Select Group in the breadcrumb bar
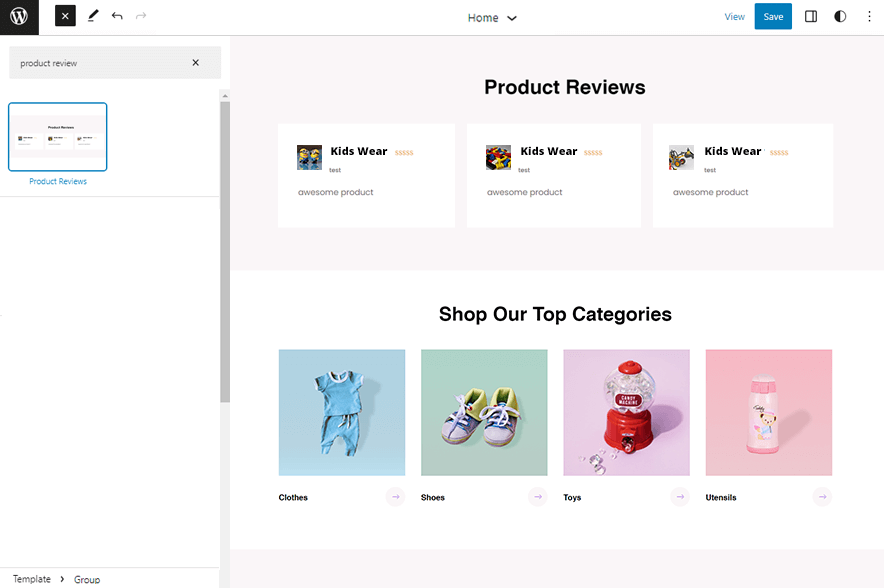The image size is (884, 588). (87, 579)
